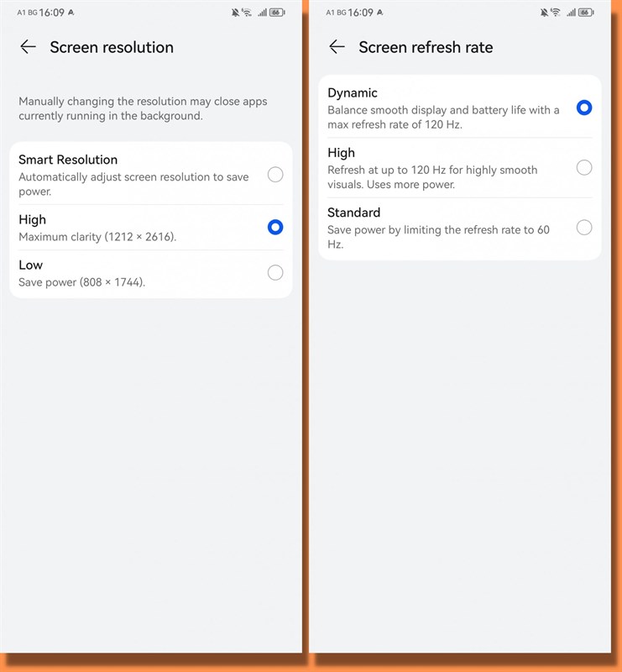Tap the left screen's muted bell icon
The height and width of the screenshot is (672, 622).
pyautogui.click(x=235, y=13)
